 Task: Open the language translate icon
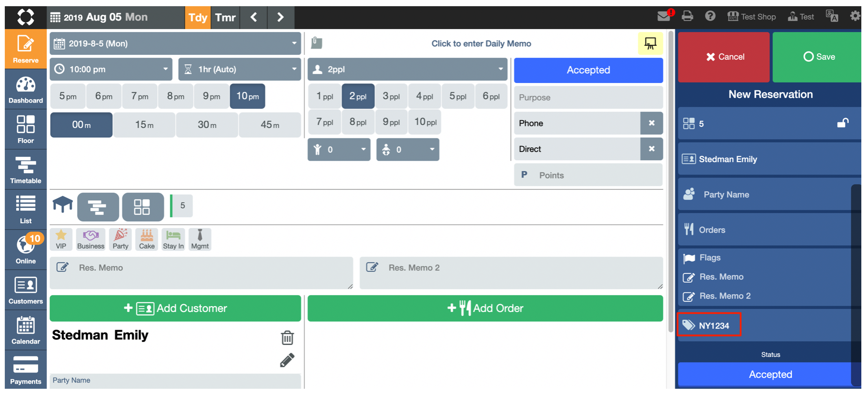(832, 16)
